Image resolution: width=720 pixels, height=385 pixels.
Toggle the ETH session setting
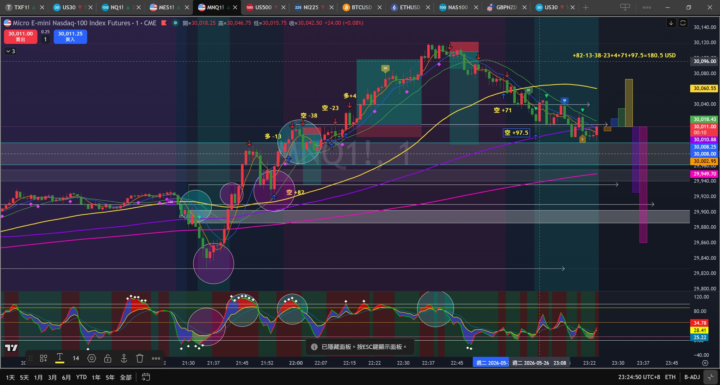(670, 377)
